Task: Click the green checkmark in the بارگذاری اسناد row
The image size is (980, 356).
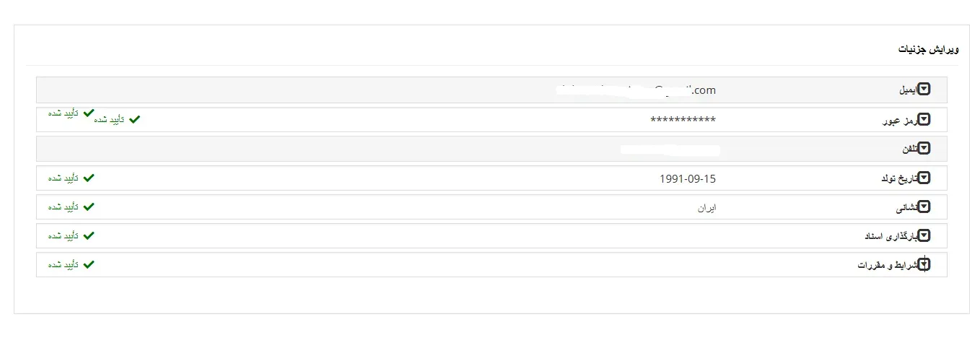Action: pos(89,235)
